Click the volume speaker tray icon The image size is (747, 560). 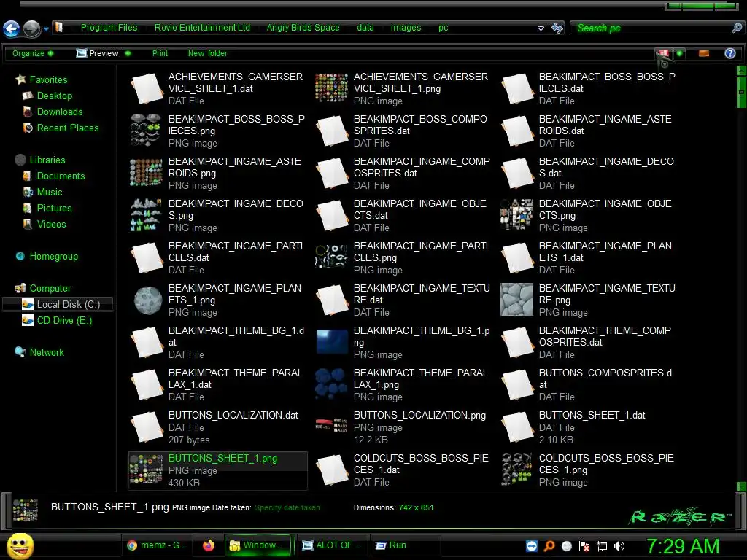click(x=619, y=546)
